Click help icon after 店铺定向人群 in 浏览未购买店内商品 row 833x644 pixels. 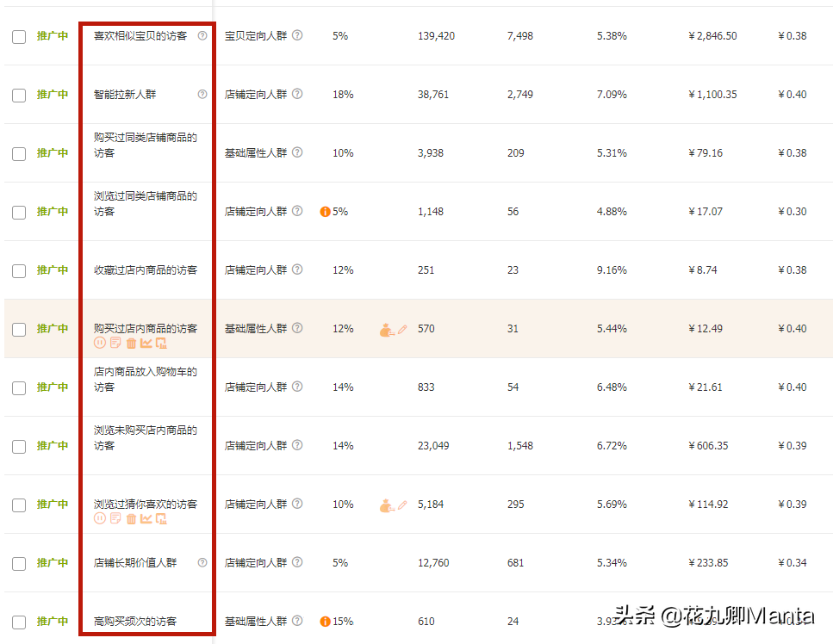(297, 444)
